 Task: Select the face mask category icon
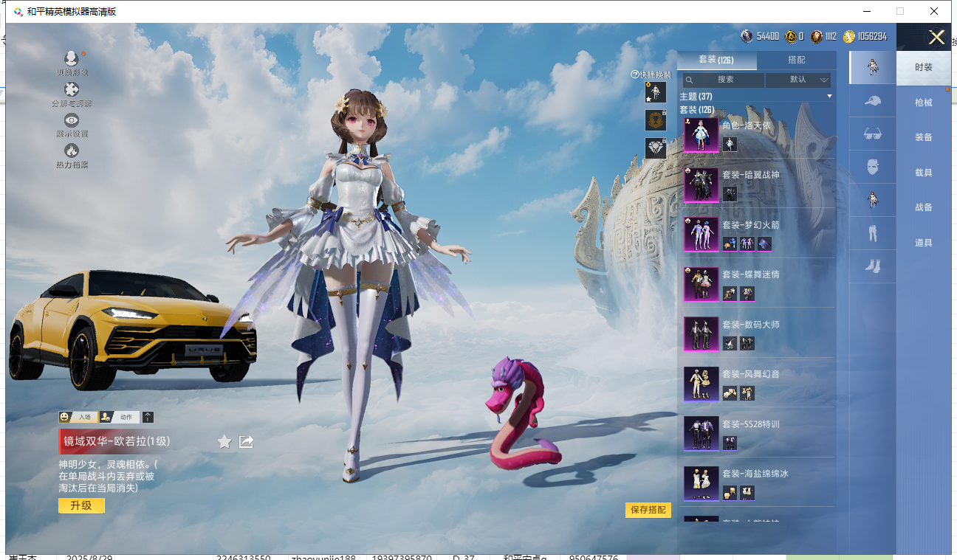(872, 167)
